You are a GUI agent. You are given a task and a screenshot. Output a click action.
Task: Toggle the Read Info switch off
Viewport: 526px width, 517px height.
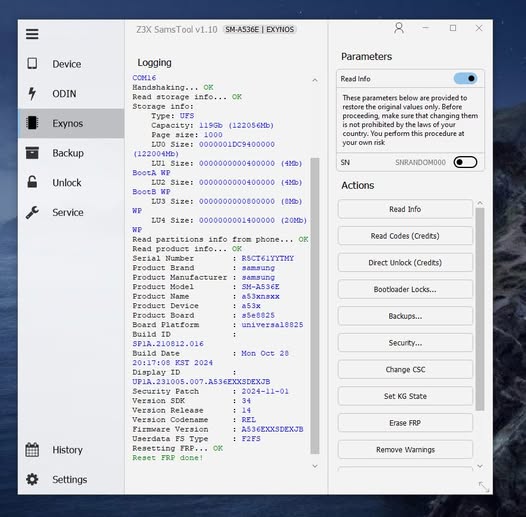coord(465,79)
